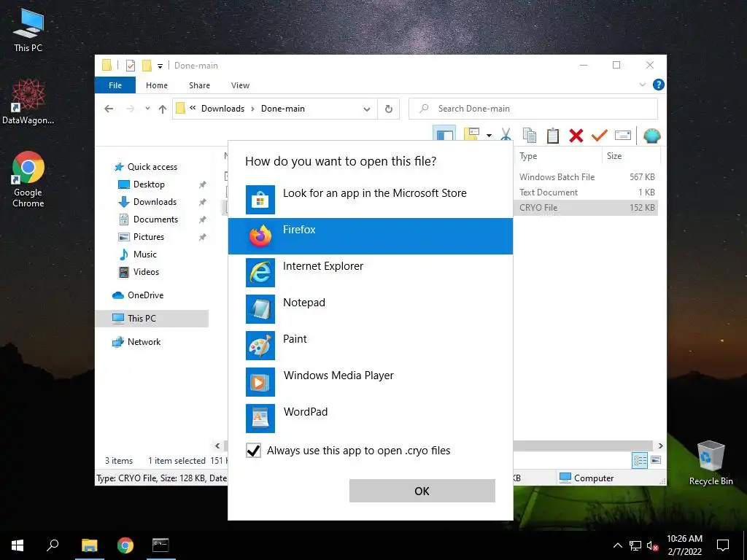
Task: Uncheck Always use this app for .cryo files
Action: coord(253,451)
